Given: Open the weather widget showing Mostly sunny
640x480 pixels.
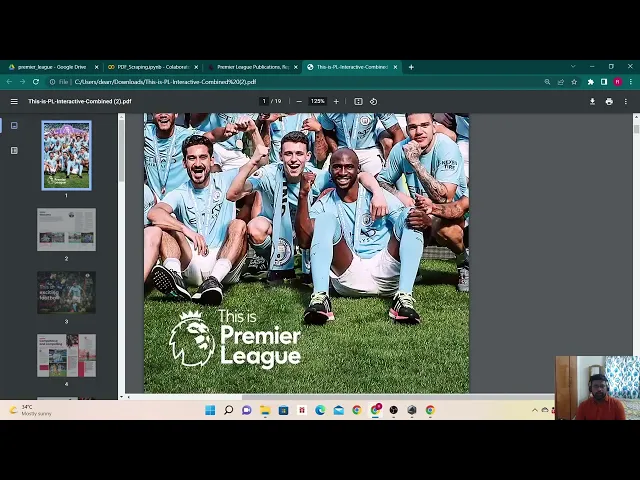Looking at the screenshot, I should (31, 410).
